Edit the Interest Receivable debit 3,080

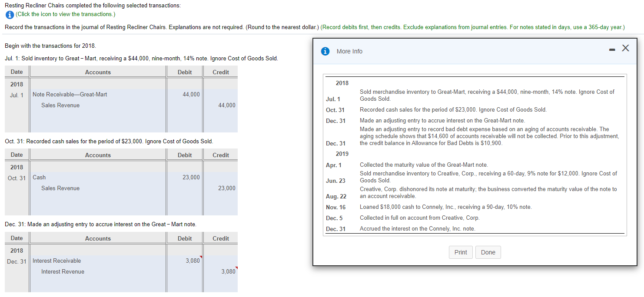tap(185, 261)
